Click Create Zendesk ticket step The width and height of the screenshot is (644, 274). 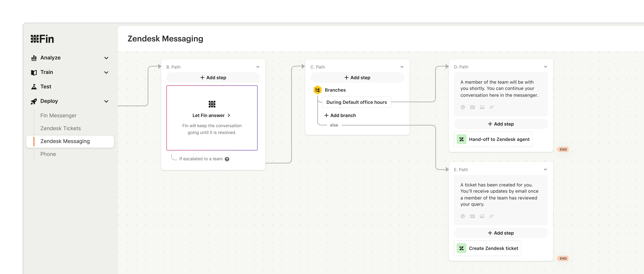(488, 248)
